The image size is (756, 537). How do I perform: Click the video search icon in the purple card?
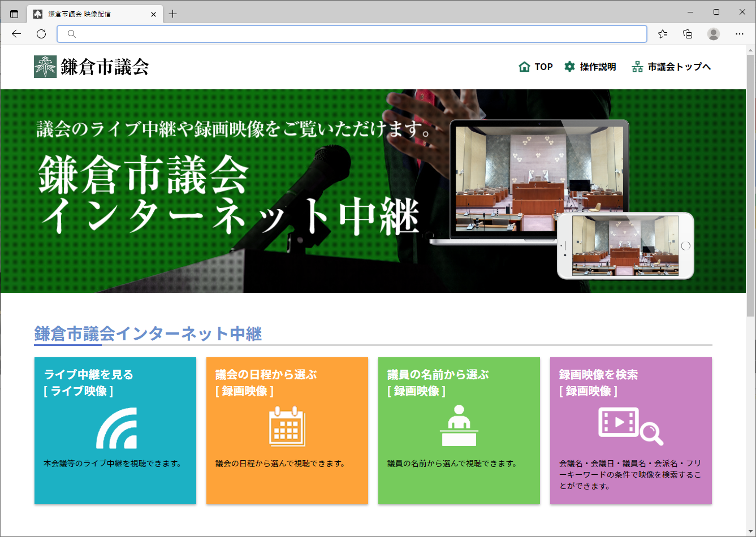click(630, 426)
